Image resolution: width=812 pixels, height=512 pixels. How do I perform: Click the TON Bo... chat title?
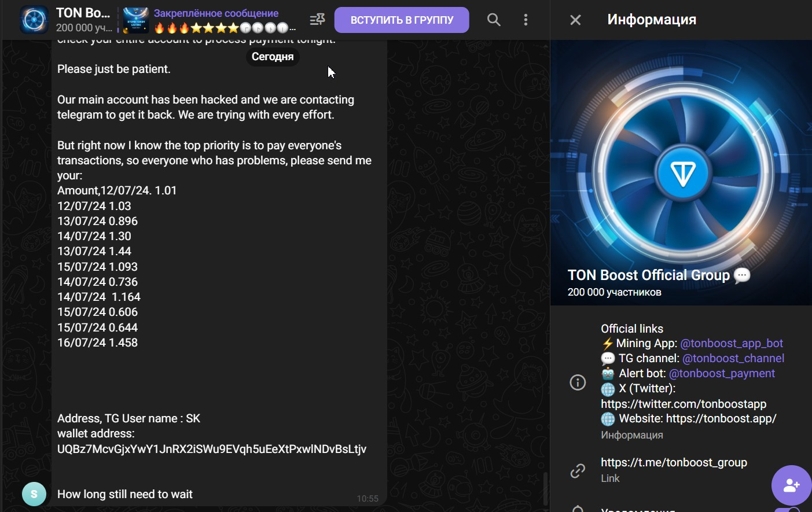83,13
